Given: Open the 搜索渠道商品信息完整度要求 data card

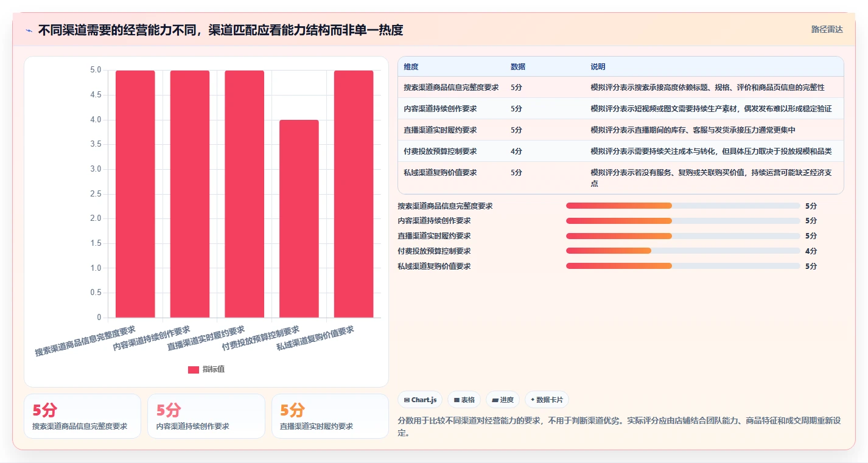Looking at the screenshot, I should click(82, 416).
